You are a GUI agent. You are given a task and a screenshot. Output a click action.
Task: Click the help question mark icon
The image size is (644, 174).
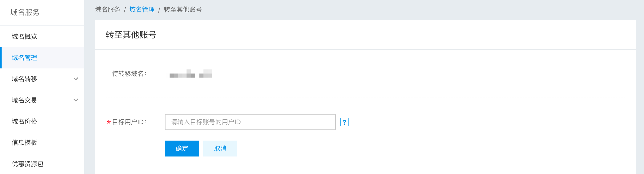344,122
